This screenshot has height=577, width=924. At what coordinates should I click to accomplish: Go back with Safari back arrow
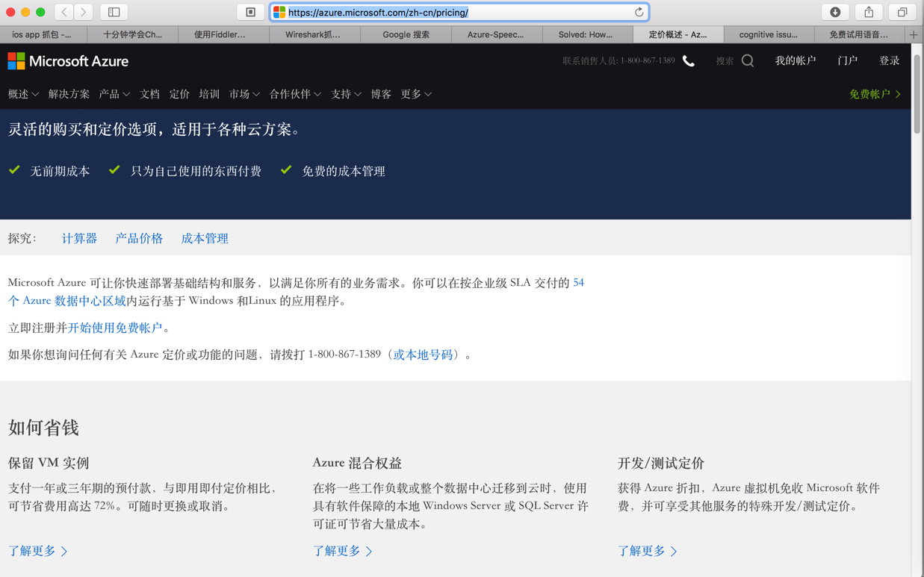pyautogui.click(x=64, y=12)
